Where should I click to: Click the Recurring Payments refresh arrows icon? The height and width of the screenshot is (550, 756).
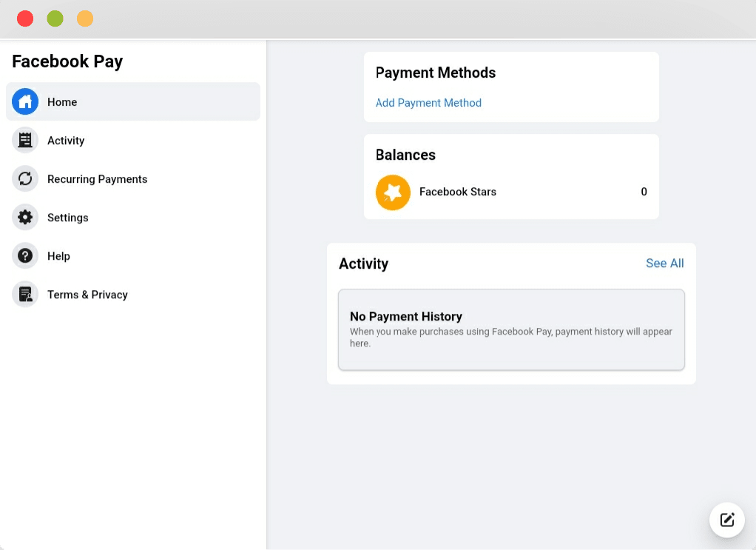coord(25,179)
